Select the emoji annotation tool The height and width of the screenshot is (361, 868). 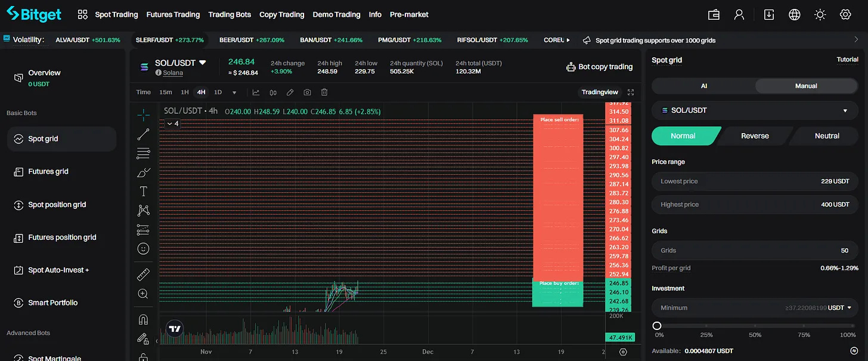(x=143, y=248)
